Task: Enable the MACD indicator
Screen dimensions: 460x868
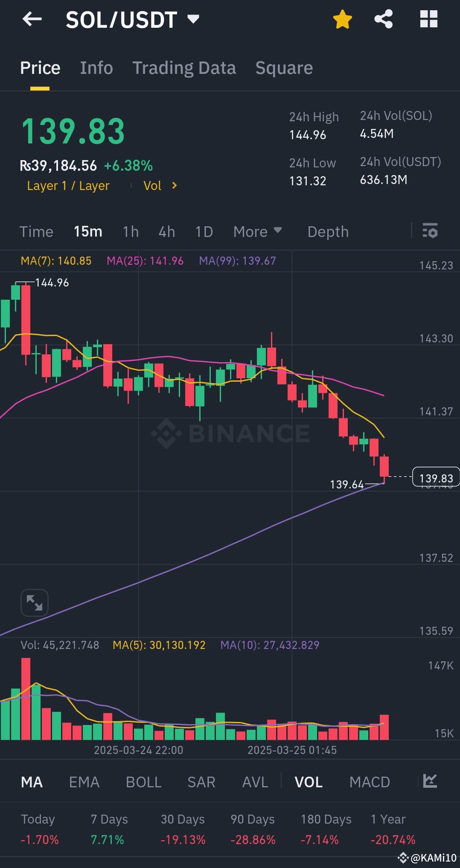Action: [370, 782]
